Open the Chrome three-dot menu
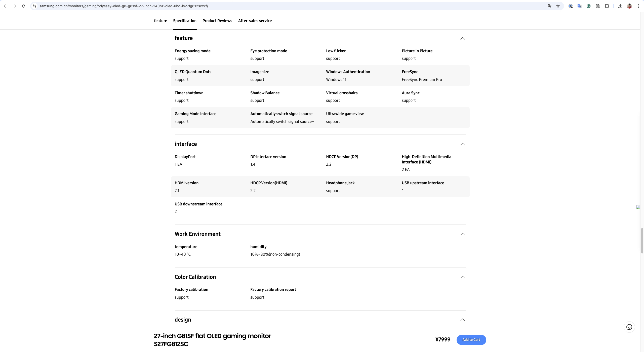644x352 pixels. (x=638, y=6)
